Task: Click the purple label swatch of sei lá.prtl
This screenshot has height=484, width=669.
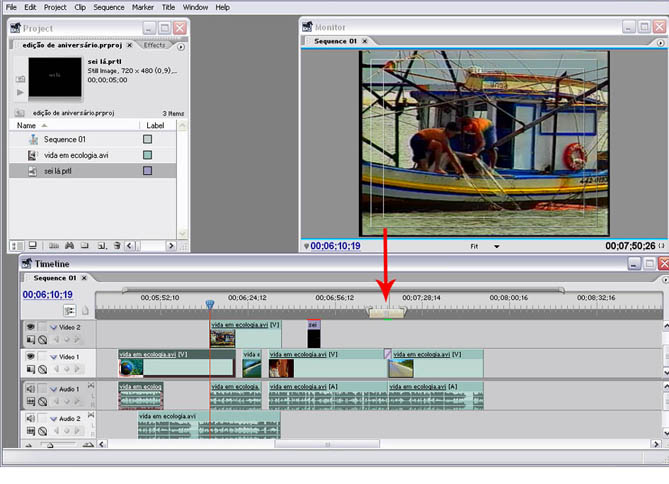Action: 147,171
